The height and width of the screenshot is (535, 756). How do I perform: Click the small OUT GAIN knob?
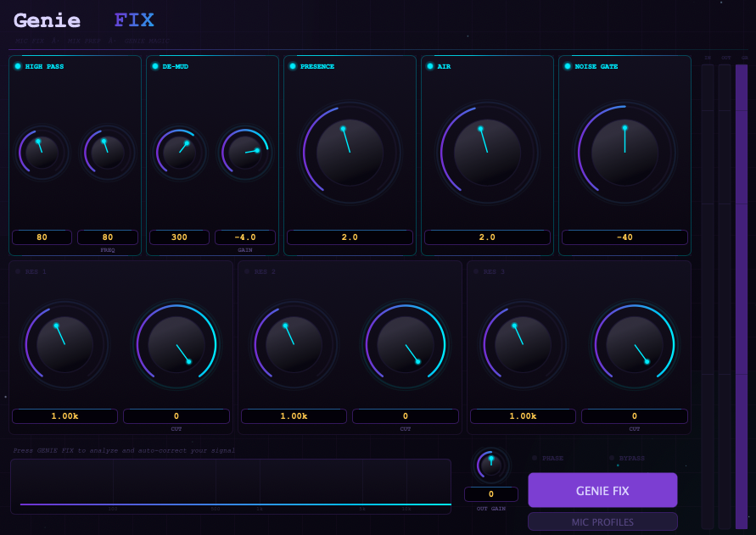tap(491, 466)
